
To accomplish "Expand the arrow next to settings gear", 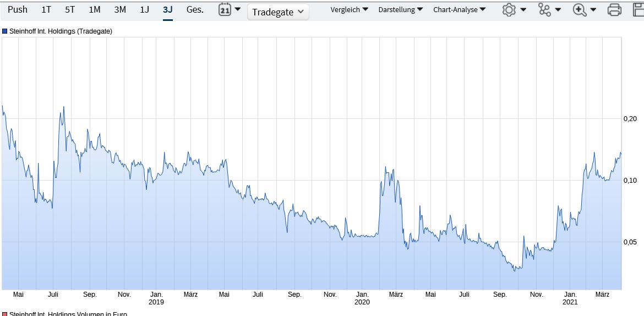I will click(x=523, y=10).
